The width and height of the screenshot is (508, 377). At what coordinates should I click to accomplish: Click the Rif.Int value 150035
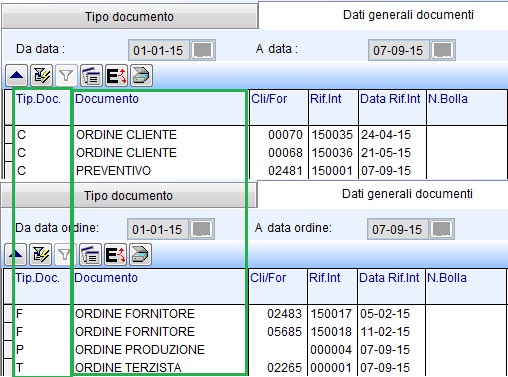(x=332, y=135)
